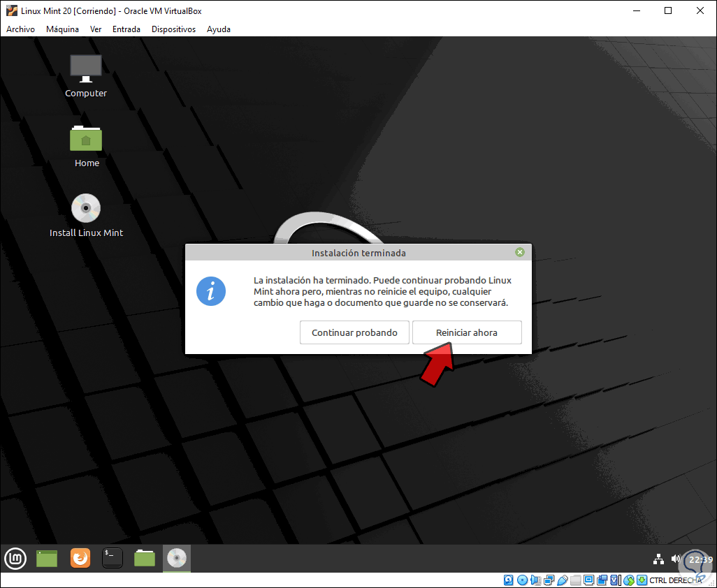Click the VirtualBox mouse integration status icon
The image size is (717, 588).
629,580
